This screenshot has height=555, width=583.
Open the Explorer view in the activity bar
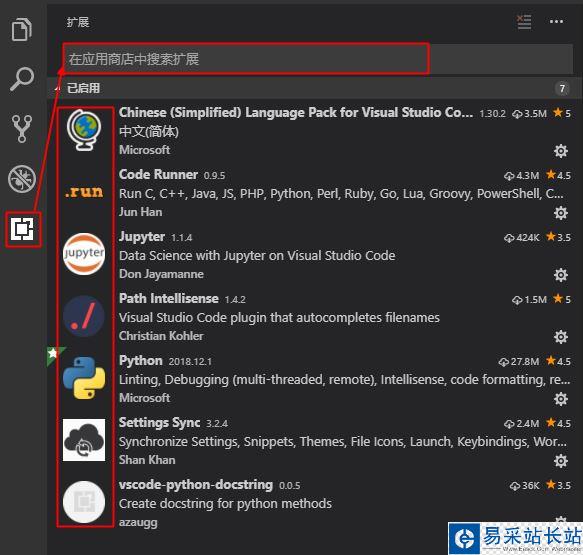coord(22,29)
